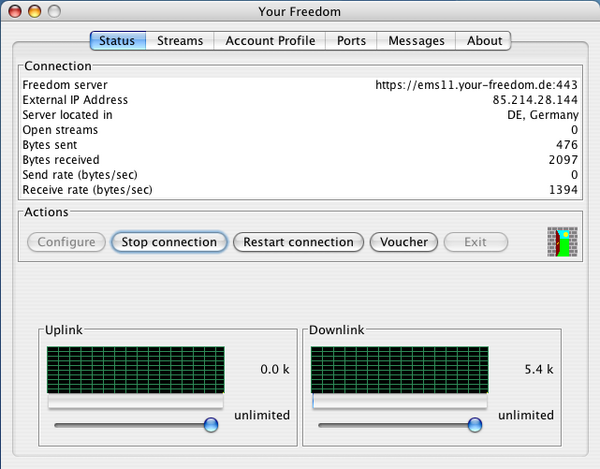600x469 pixels.
Task: Go to the Ports tab
Action: click(x=351, y=41)
